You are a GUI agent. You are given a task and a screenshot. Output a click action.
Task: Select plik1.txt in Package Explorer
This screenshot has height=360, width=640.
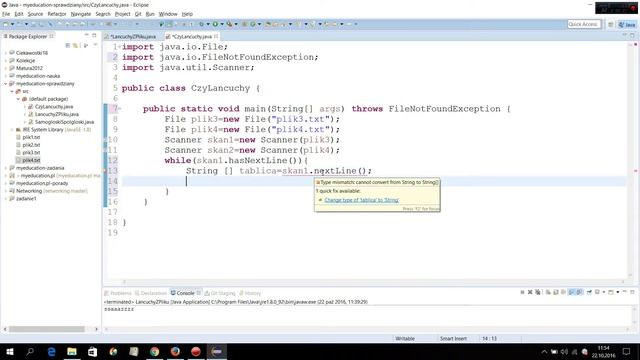point(31,137)
